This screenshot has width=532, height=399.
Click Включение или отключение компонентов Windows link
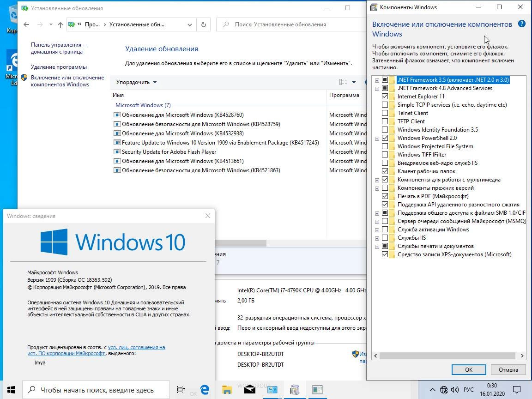tap(67, 81)
